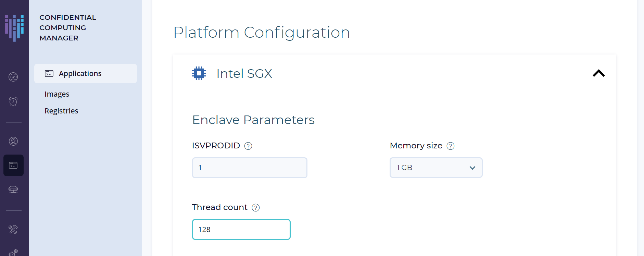Focus the Thread count field showing 128
The height and width of the screenshot is (256, 644).
tap(241, 229)
